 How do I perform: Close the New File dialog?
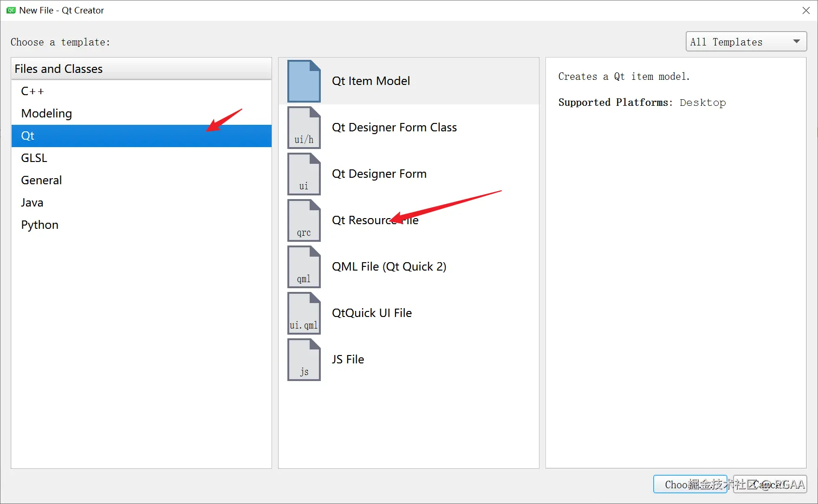pyautogui.click(x=806, y=10)
